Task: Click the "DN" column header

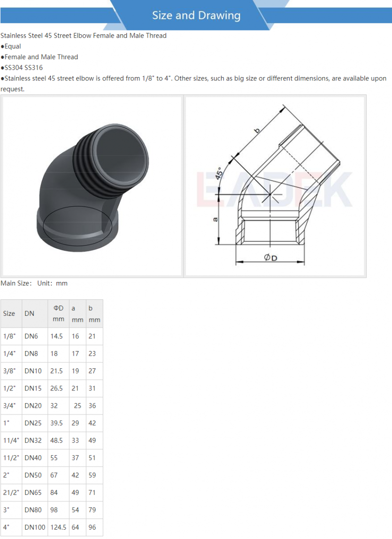Action: pos(35,313)
